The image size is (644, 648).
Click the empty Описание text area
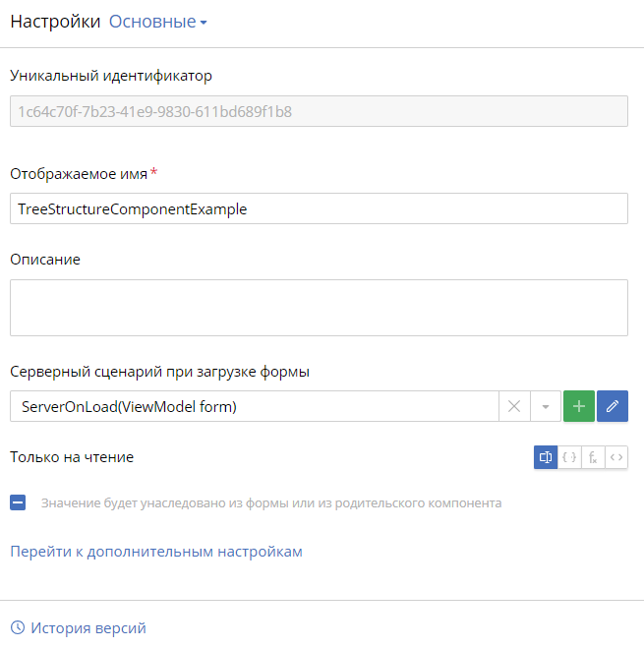[319, 308]
